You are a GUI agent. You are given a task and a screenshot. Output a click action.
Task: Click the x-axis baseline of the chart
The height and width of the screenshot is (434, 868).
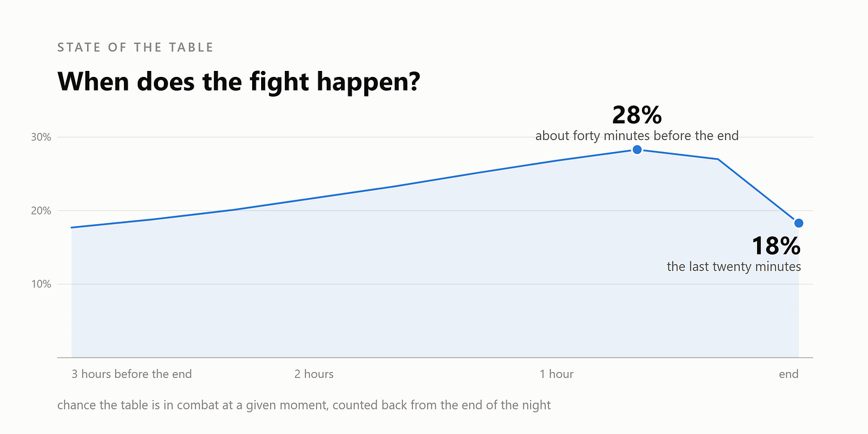pyautogui.click(x=435, y=358)
